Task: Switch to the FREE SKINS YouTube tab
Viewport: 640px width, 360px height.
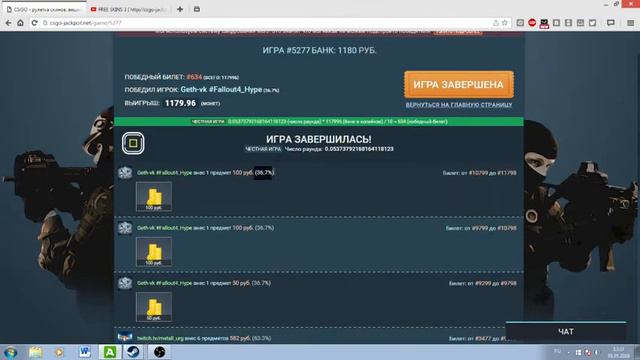Action: click(x=129, y=9)
